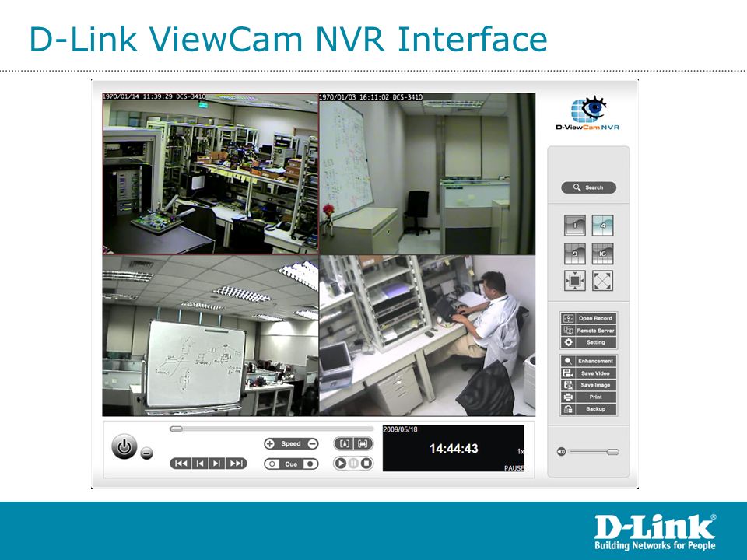Screen dimensions: 747x560
Task: Click Remote Server button
Action: [589, 330]
